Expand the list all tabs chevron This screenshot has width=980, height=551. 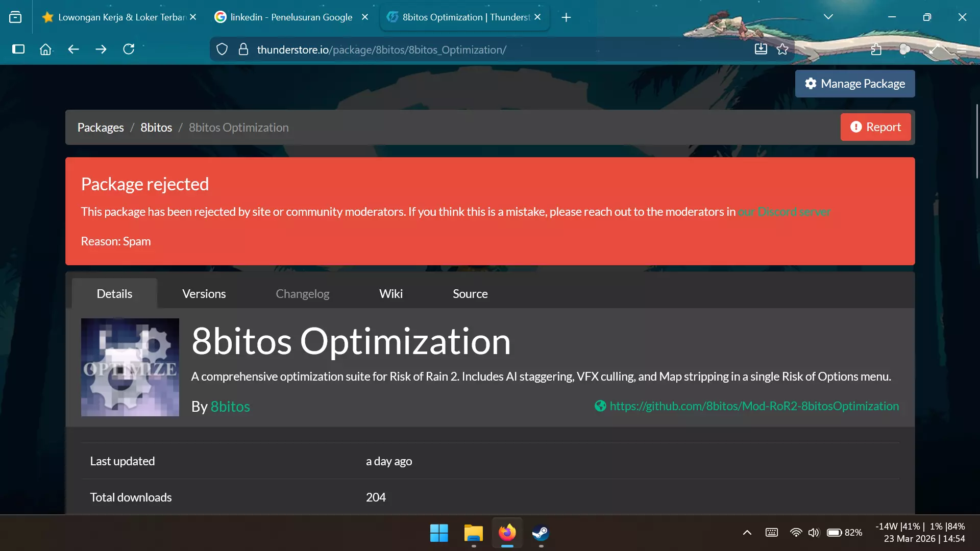[x=828, y=17]
